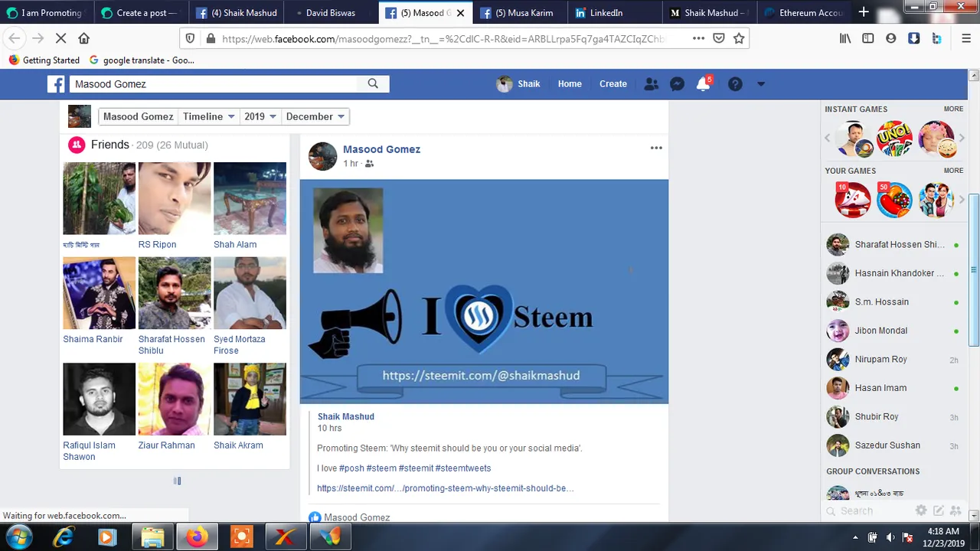The height and width of the screenshot is (551, 980).
Task: Open steemit.com promoting-steem link
Action: [445, 488]
